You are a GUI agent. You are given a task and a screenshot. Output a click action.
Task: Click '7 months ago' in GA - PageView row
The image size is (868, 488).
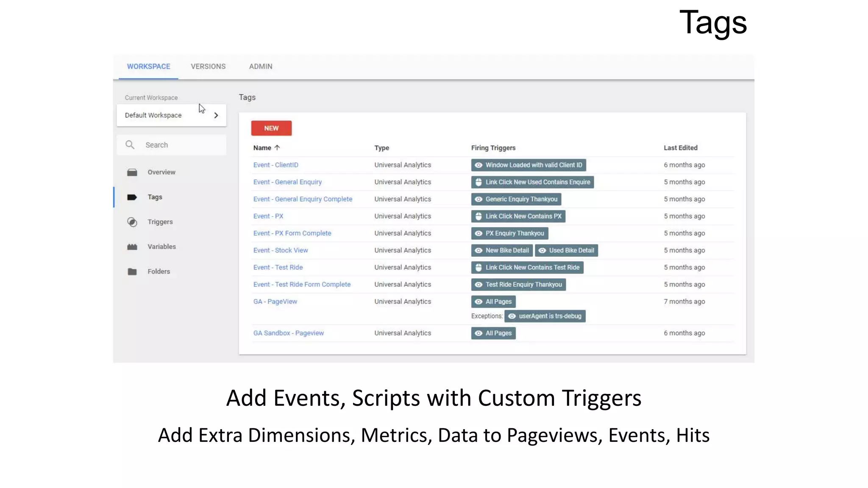point(684,302)
